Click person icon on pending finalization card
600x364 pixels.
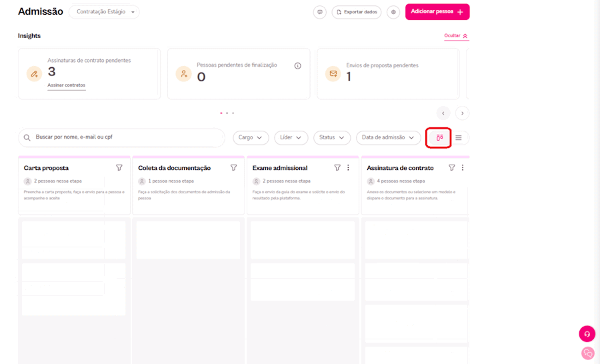(x=184, y=73)
